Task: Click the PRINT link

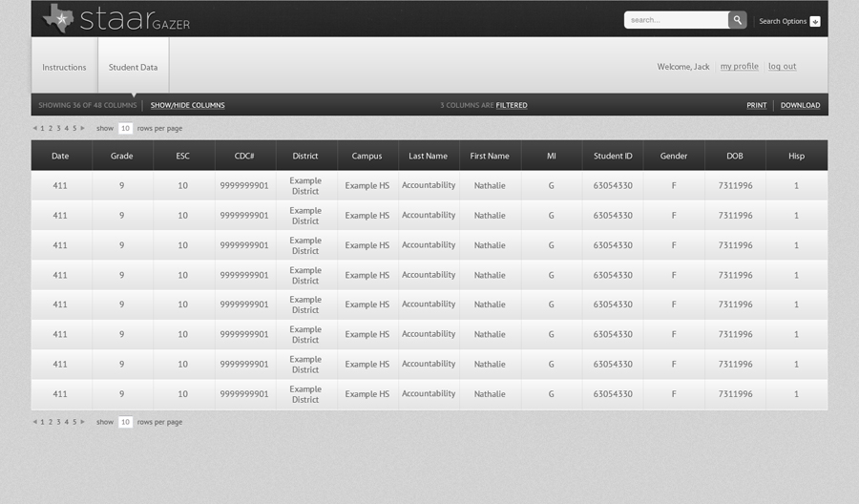Action: click(x=757, y=105)
